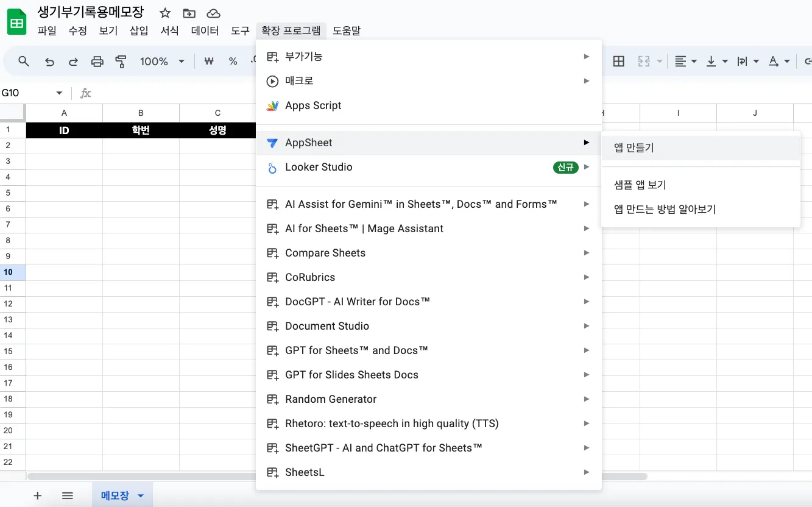Screen dimensions: 812x507
Task: Apply percent format
Action: 233,62
